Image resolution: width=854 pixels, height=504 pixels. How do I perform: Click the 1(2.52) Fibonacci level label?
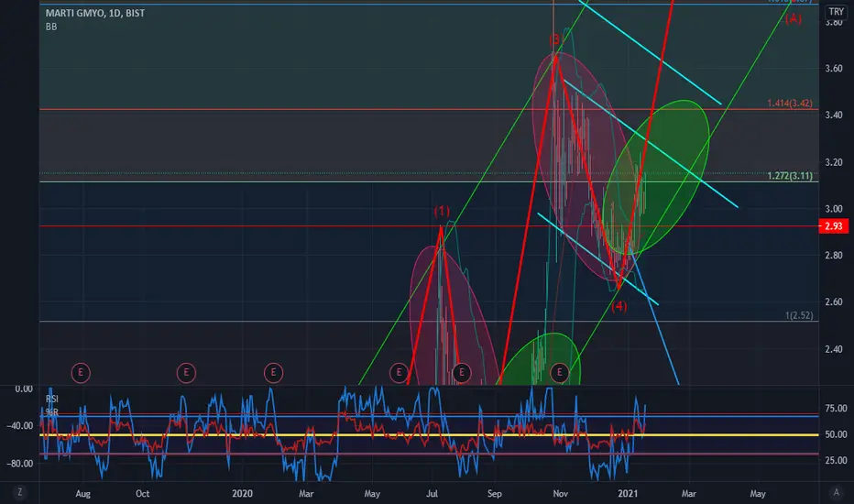click(799, 315)
